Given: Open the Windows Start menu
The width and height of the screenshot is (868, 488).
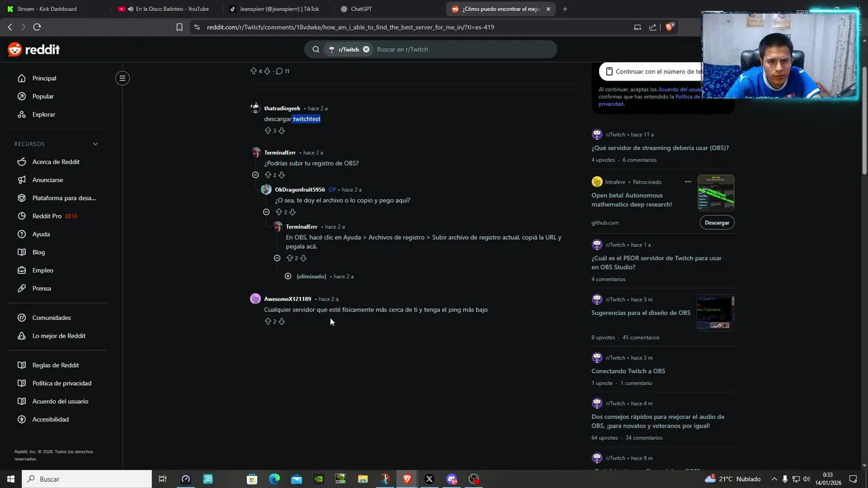Looking at the screenshot, I should (x=10, y=479).
